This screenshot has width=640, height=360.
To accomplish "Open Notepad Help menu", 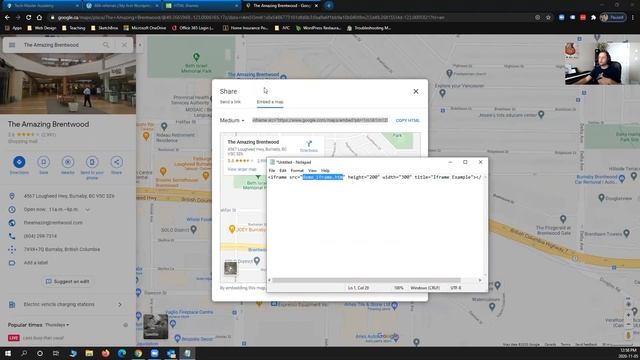I will [325, 171].
